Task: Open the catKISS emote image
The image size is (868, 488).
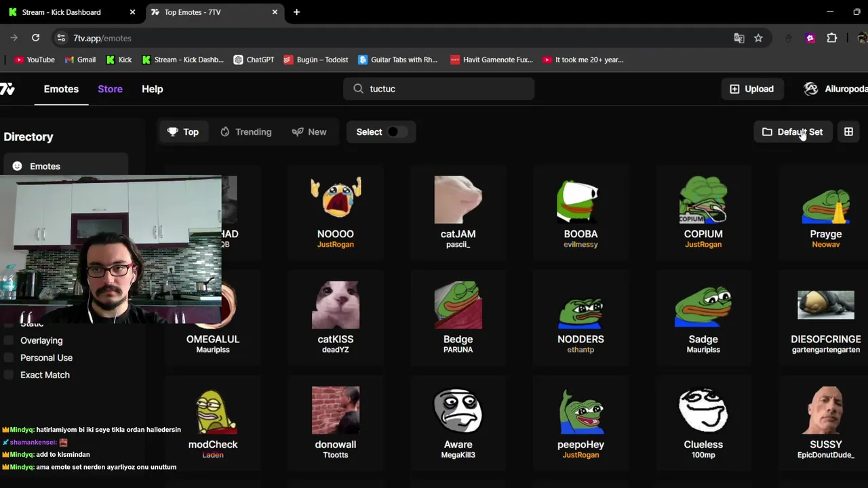Action: pyautogui.click(x=336, y=305)
